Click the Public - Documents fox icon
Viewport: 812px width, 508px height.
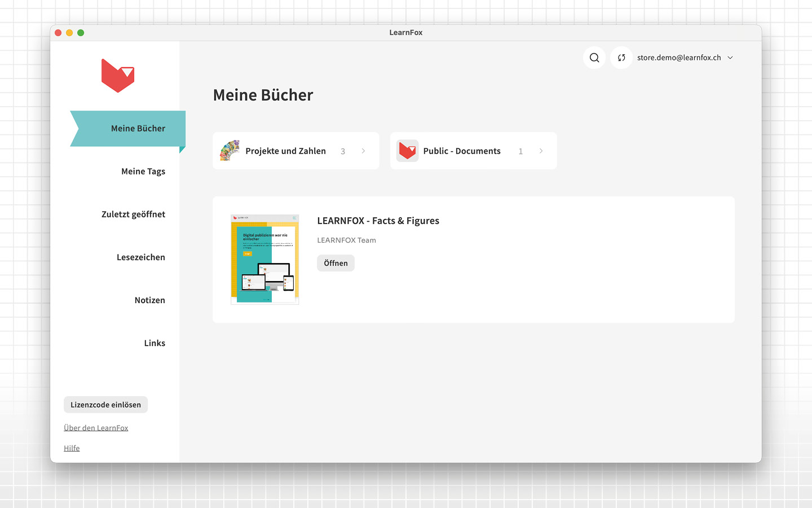407,151
